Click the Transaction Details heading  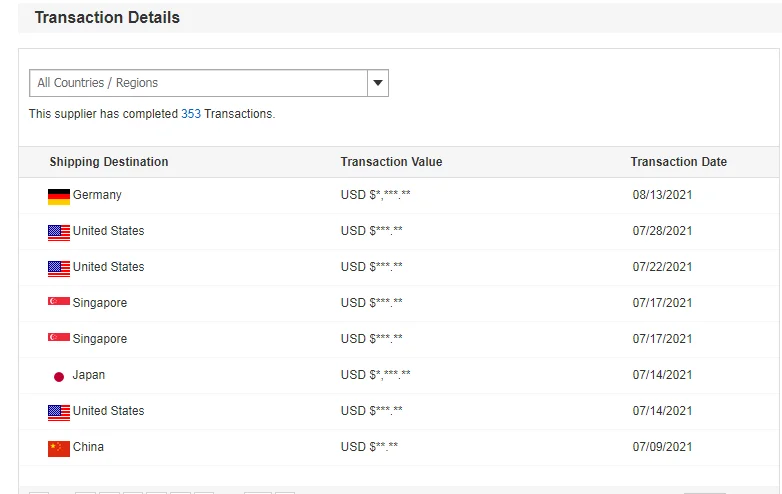click(107, 17)
